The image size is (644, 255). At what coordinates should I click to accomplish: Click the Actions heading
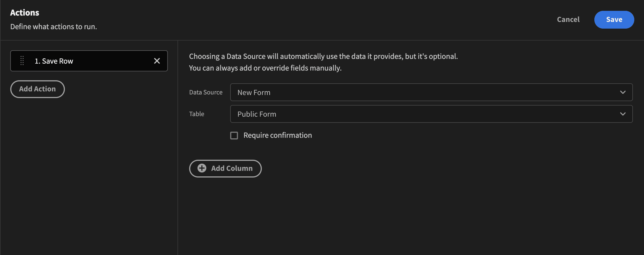pyautogui.click(x=25, y=12)
